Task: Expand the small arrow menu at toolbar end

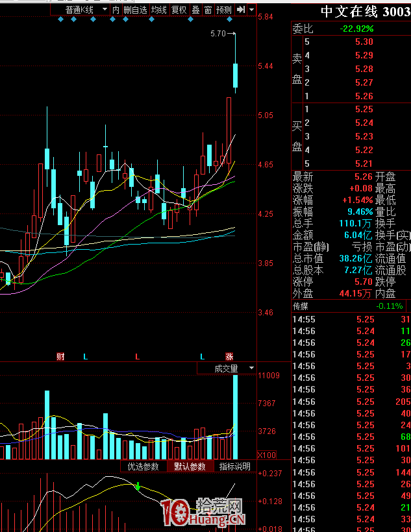Action: [x=252, y=10]
